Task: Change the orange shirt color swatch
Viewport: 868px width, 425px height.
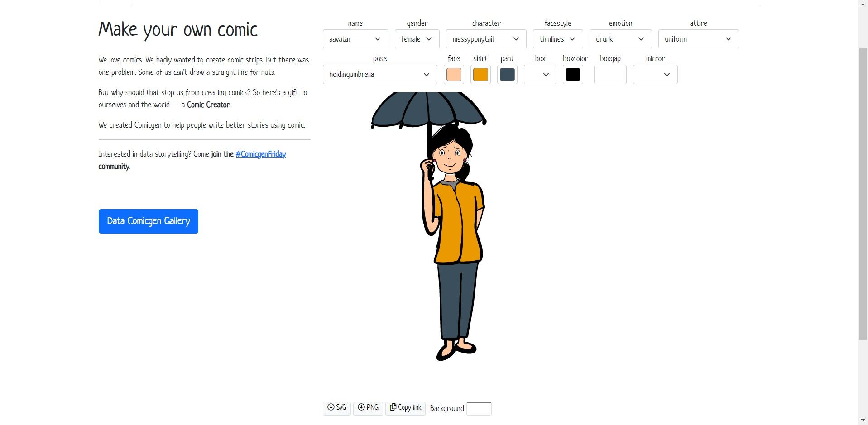Action: pos(480,75)
